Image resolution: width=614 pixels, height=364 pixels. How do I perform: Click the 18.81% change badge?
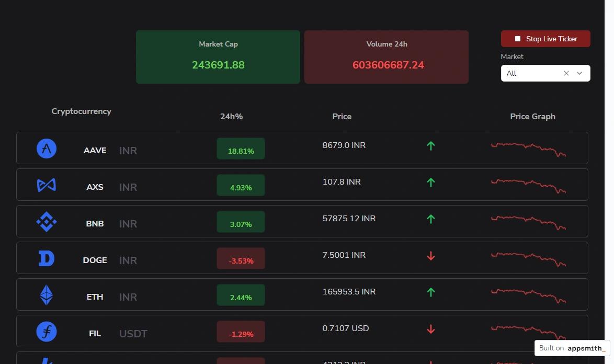(x=241, y=149)
